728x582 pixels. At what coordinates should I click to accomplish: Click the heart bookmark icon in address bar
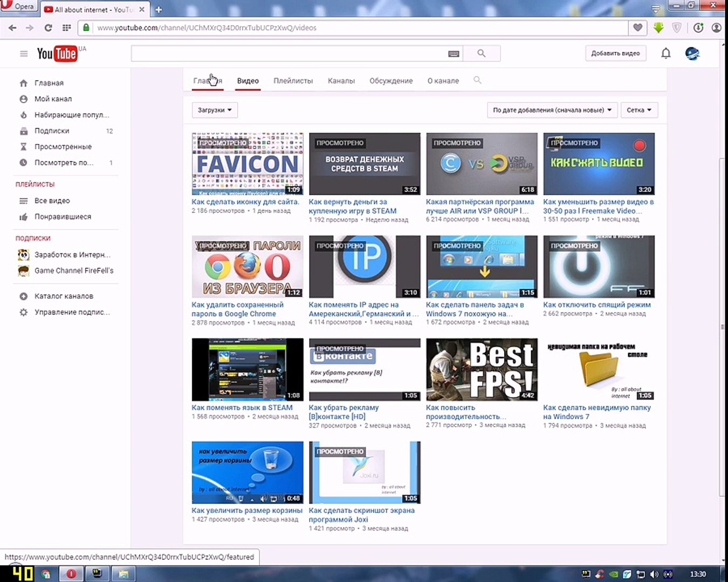pyautogui.click(x=637, y=27)
